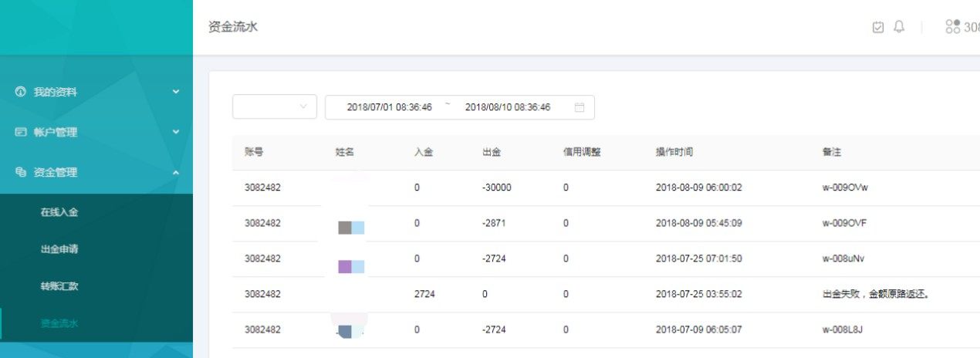Viewport: 980px width, 358px height.
Task: Click start date 2018/07/01 08:36:46 field
Action: pos(389,107)
